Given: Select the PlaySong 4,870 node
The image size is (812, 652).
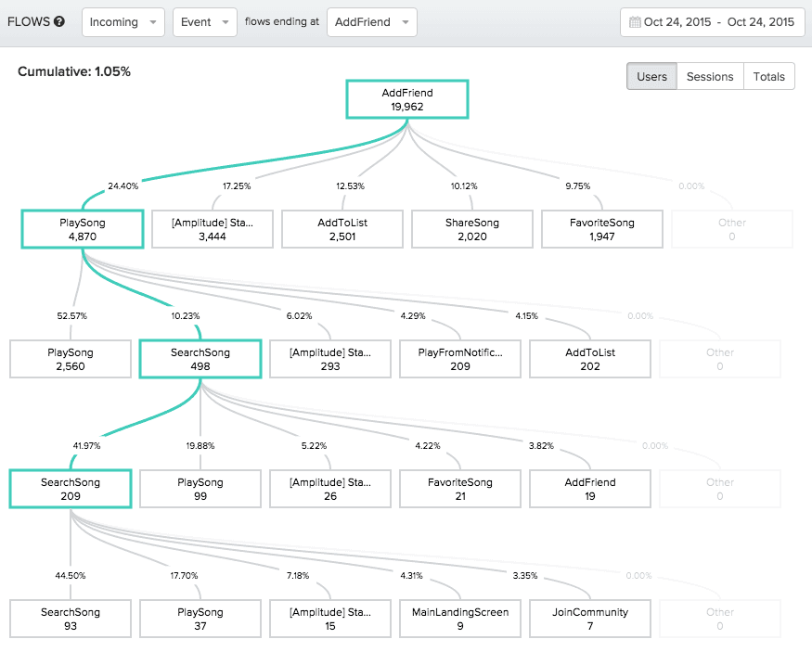Looking at the screenshot, I should [83, 229].
